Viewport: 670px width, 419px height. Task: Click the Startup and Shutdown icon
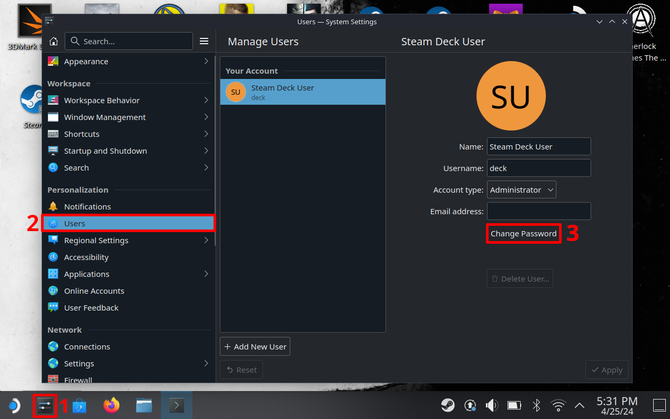[x=53, y=151]
